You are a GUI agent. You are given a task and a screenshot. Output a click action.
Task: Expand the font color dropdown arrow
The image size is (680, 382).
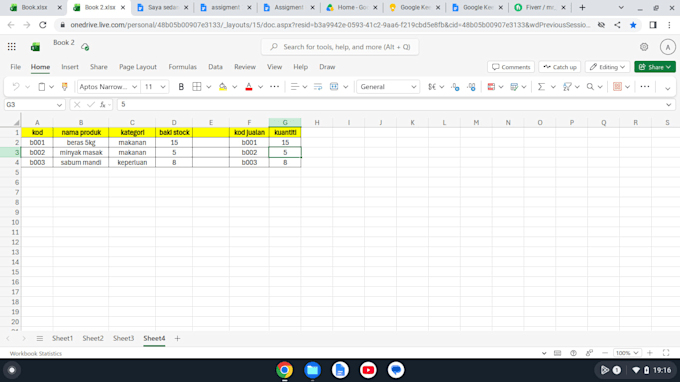click(x=260, y=87)
